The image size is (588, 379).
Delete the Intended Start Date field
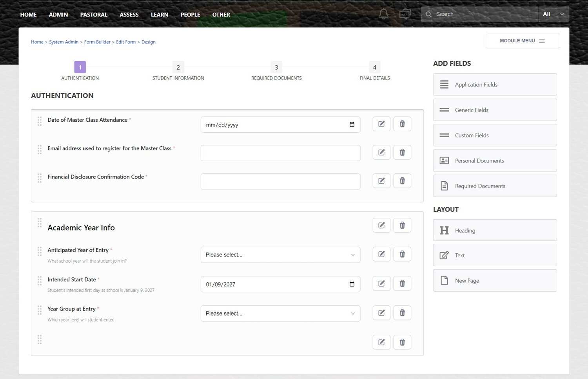click(402, 283)
